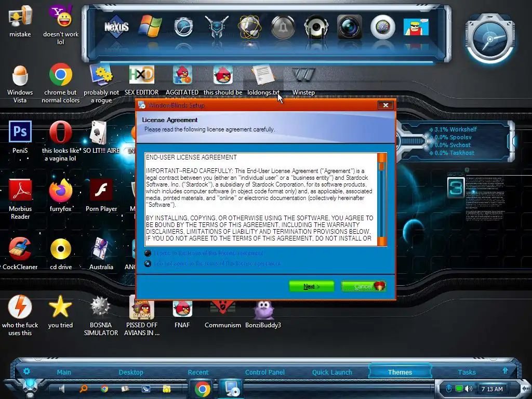Launch the Photoshop 'PeniS' icon

20,137
